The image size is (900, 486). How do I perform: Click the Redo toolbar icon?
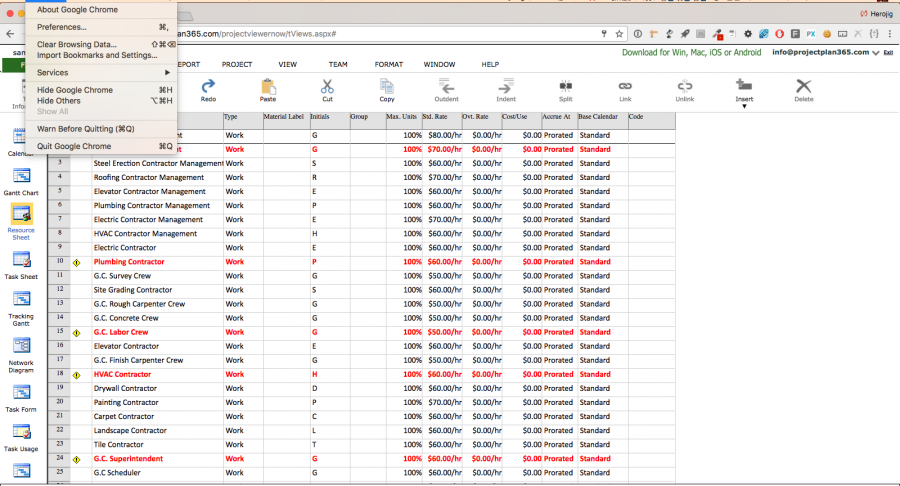[x=208, y=87]
